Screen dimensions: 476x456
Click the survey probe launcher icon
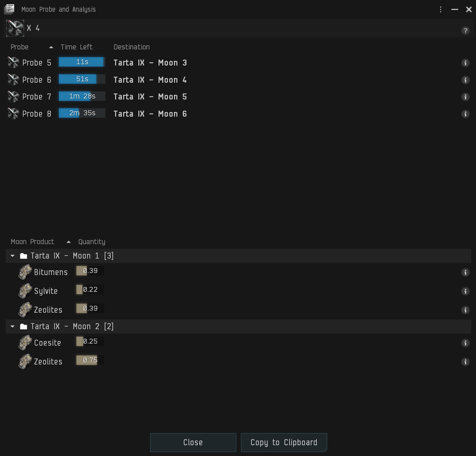tap(15, 28)
